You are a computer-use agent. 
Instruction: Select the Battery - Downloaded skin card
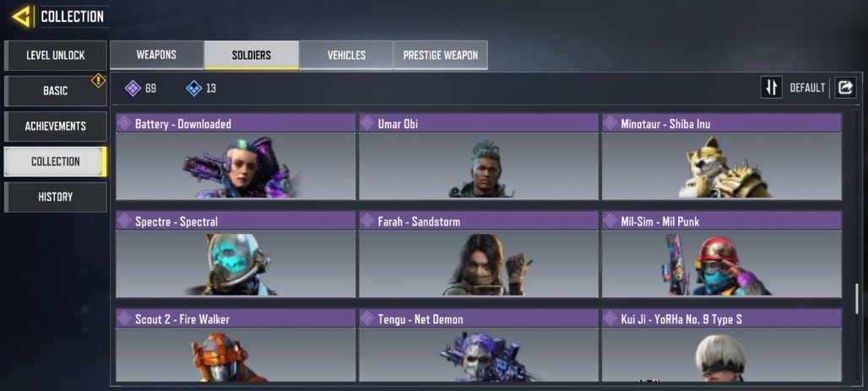(x=236, y=157)
